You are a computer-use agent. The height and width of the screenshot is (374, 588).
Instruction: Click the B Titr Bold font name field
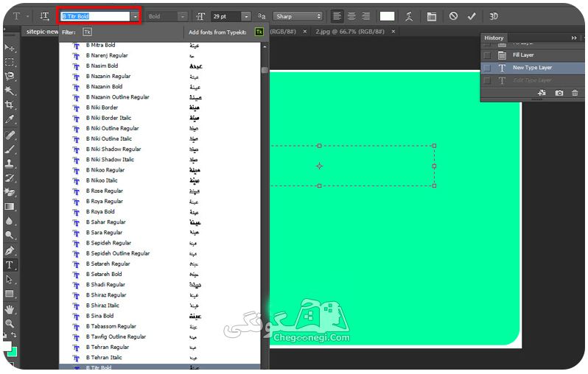[95, 16]
